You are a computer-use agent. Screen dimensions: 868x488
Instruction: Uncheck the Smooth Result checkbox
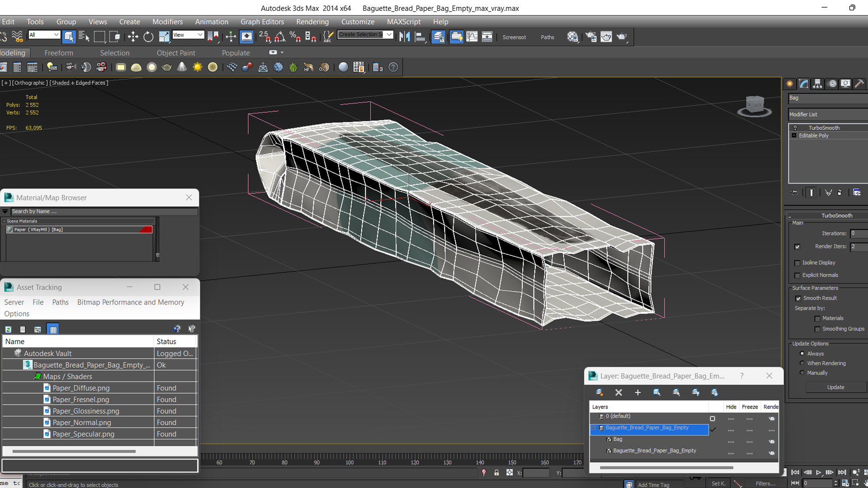click(x=798, y=298)
